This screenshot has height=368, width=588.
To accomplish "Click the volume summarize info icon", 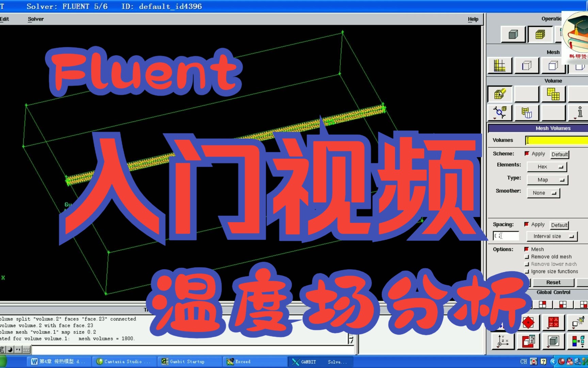I will pos(580,113).
